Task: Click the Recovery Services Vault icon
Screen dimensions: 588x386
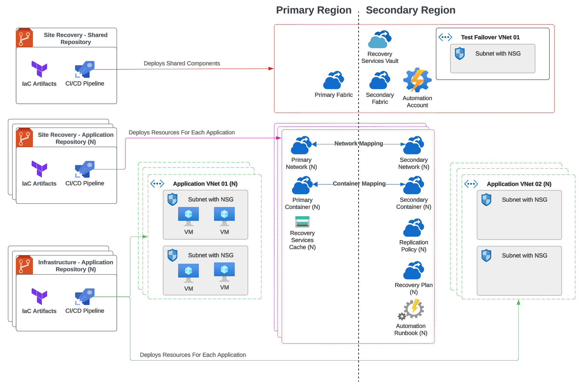Action: [380, 40]
